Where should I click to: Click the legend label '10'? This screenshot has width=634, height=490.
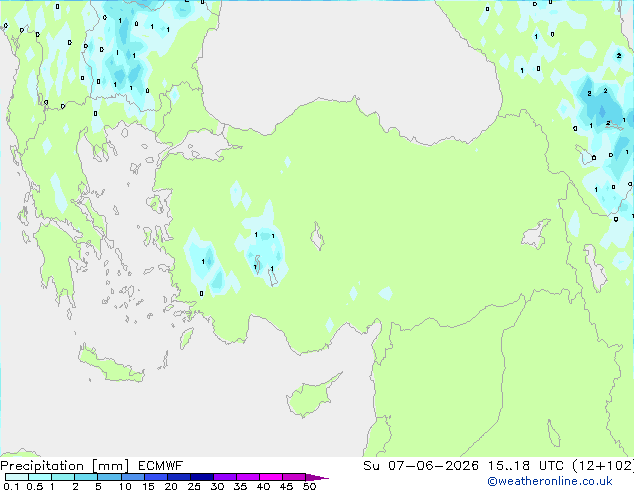tap(125, 486)
